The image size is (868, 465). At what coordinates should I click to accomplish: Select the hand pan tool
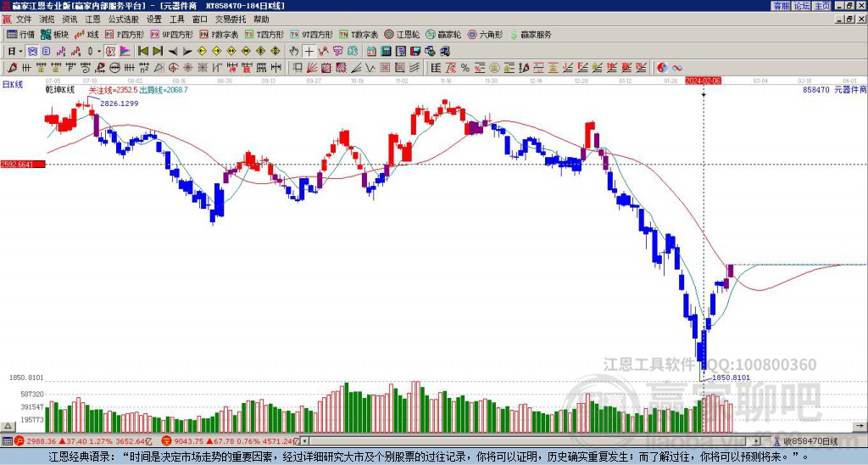(x=294, y=52)
